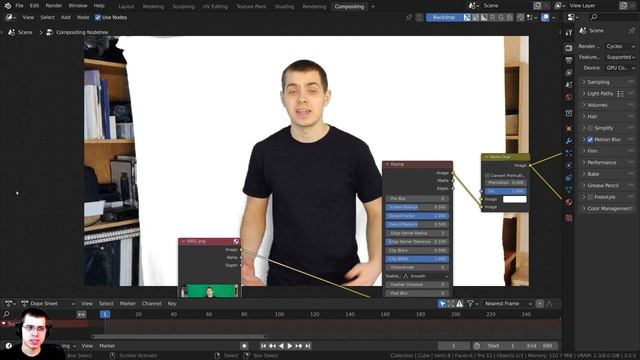Open the Material properties tab icon
Viewport: 640px width, 360px height.
[x=569, y=202]
